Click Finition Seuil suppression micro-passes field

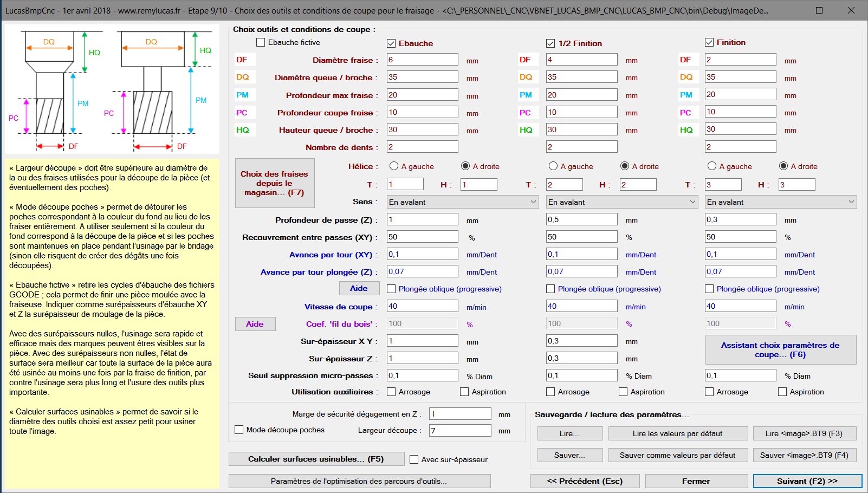(741, 375)
